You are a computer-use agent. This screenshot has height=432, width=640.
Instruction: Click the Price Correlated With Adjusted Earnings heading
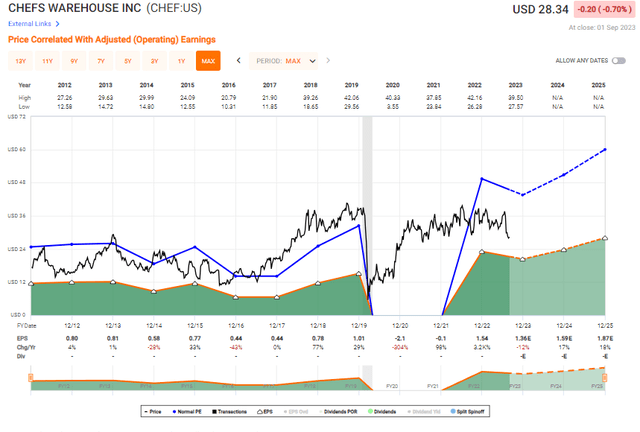coord(112,40)
